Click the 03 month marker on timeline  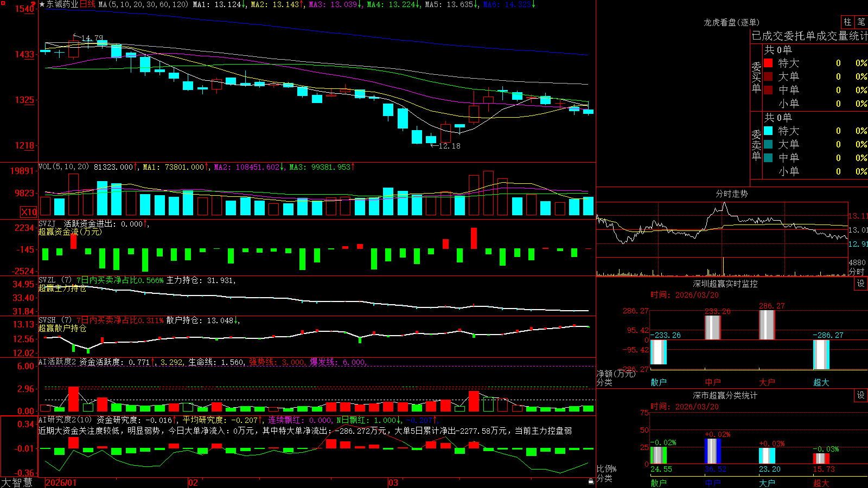[393, 483]
